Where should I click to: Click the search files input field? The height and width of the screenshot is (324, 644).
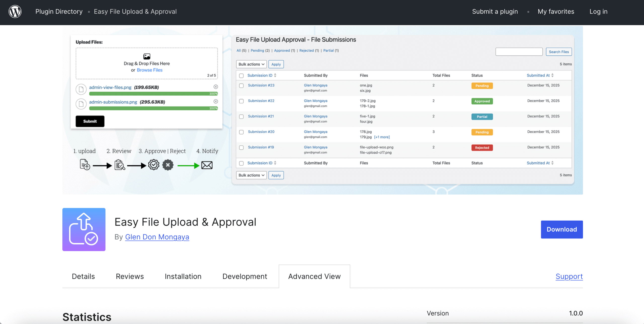519,52
